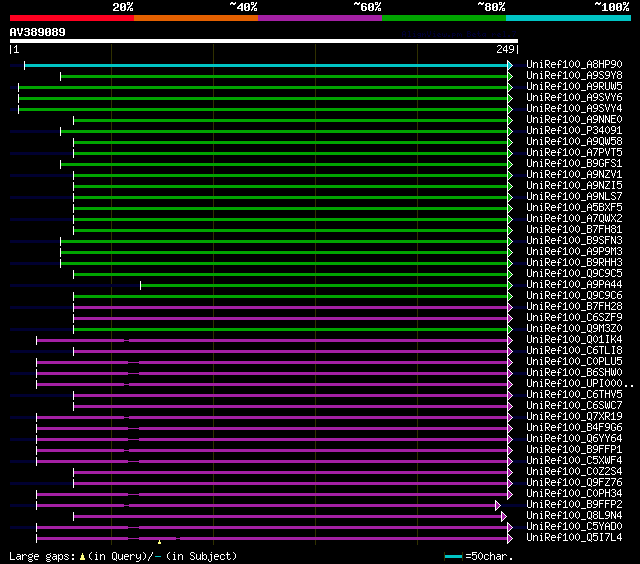This screenshot has height=564, width=640.
Task: Click the UniRef100_Q9C9C6 label
Action: [574, 296]
